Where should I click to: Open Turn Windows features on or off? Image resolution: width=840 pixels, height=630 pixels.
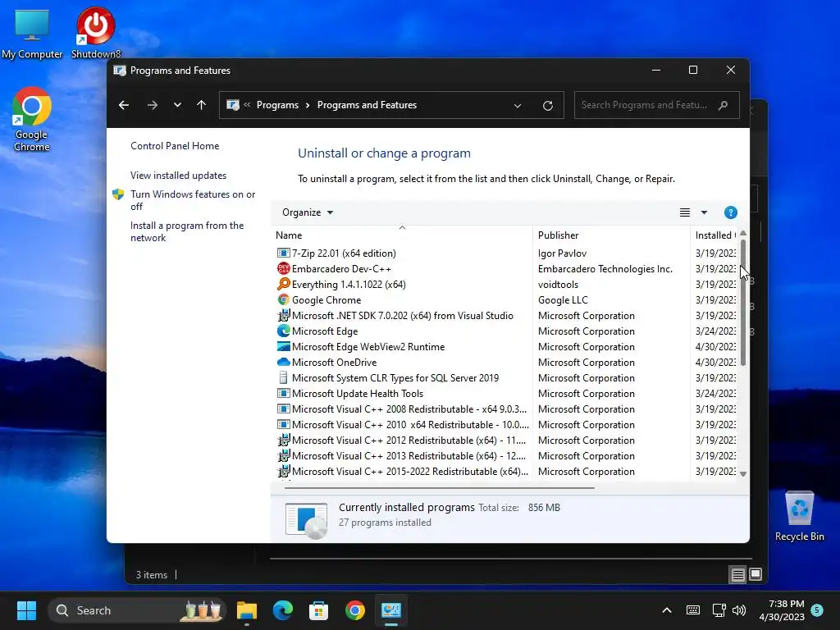pos(193,200)
